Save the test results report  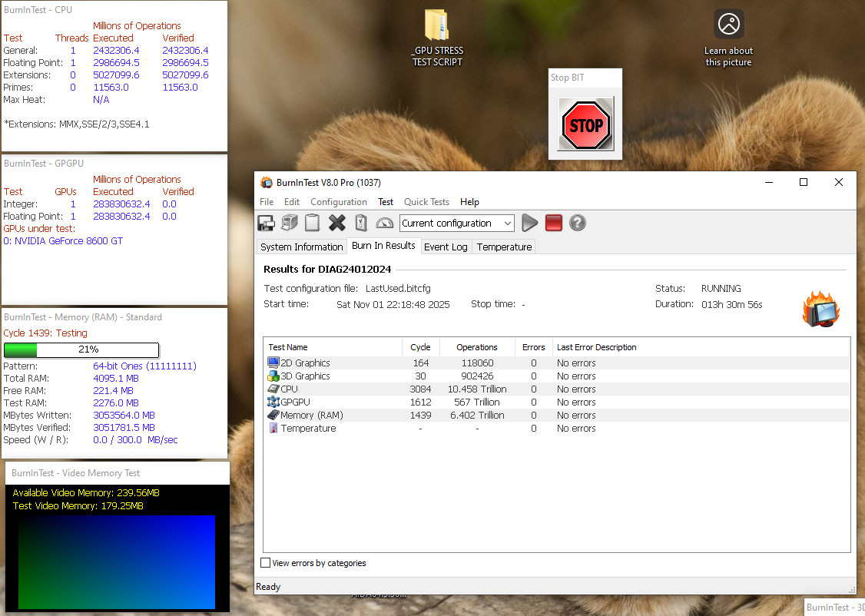tap(266, 223)
